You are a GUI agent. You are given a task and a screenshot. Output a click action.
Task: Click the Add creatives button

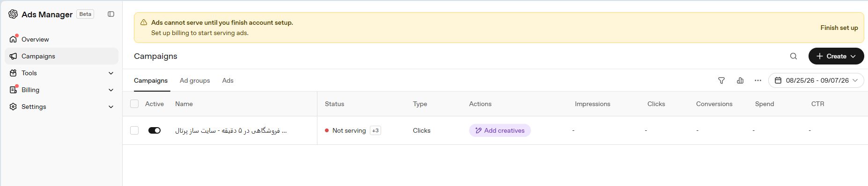(500, 130)
